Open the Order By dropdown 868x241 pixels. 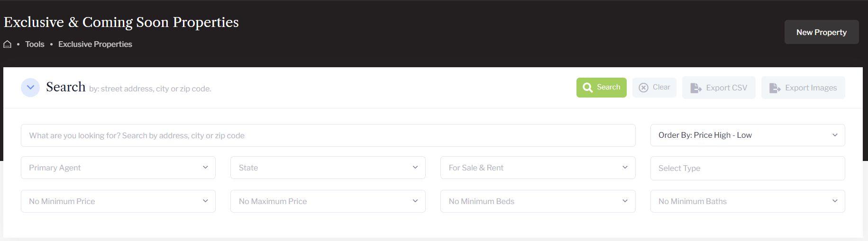747,135
